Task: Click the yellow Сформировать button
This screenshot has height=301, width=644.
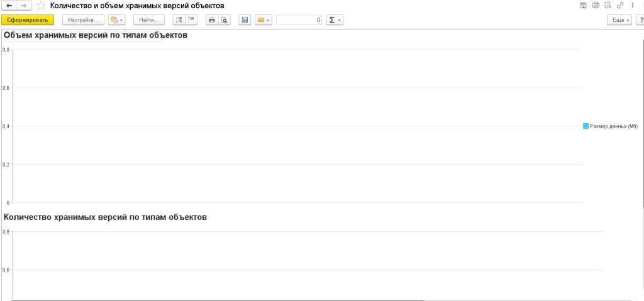Action: [x=28, y=19]
